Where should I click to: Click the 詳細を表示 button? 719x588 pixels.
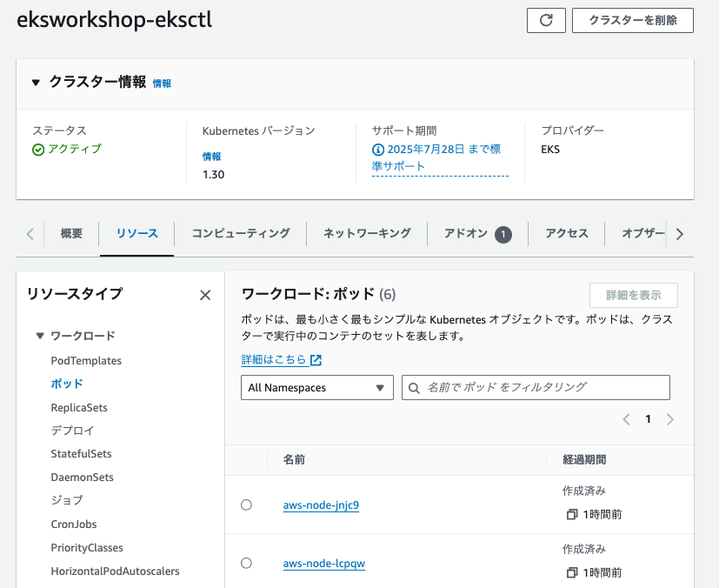[633, 296]
